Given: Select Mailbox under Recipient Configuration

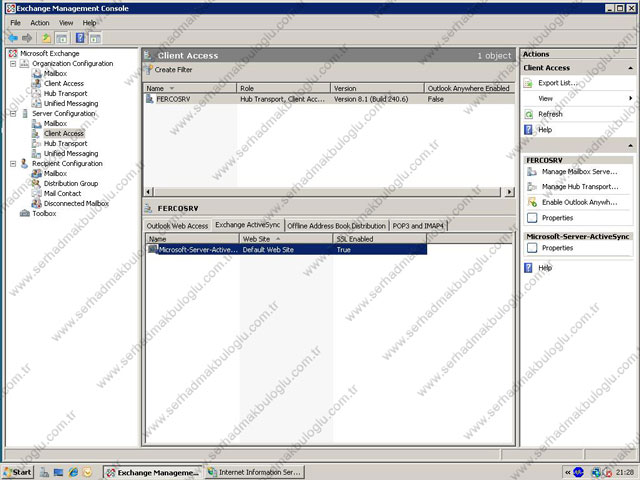Looking at the screenshot, I should coord(55,173).
